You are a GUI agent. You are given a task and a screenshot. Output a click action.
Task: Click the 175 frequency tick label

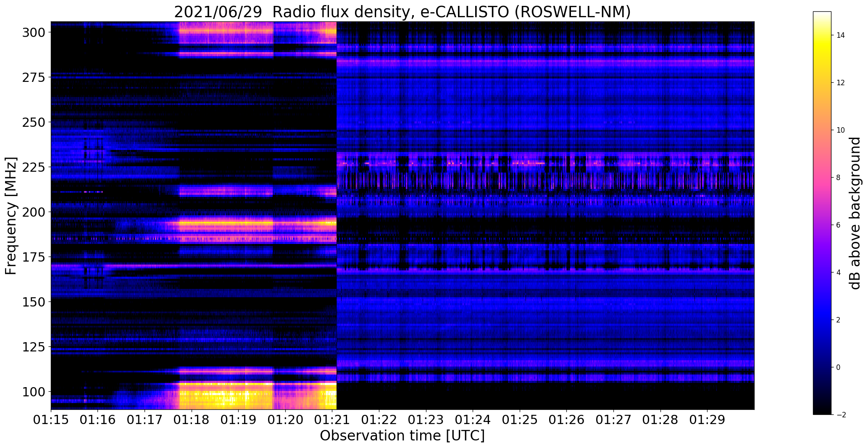click(x=33, y=257)
